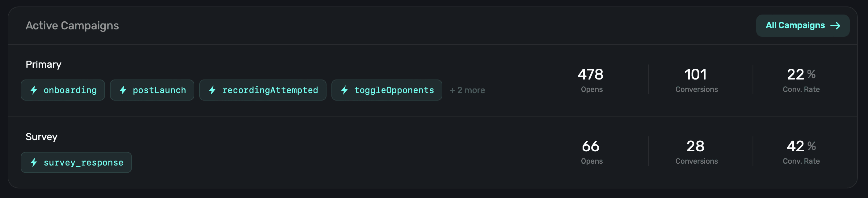This screenshot has height=198, width=868.
Task: Click the 28 Conversions stat for Survey
Action: (696, 152)
